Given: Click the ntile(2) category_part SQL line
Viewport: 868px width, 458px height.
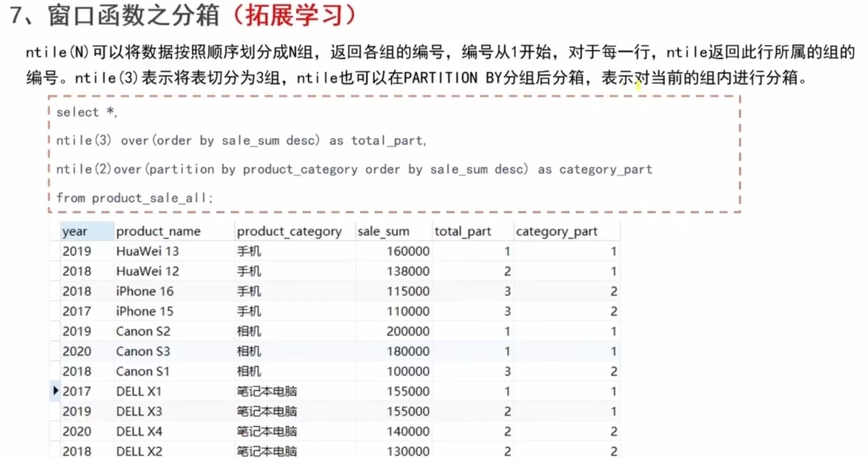Looking at the screenshot, I should (354, 169).
